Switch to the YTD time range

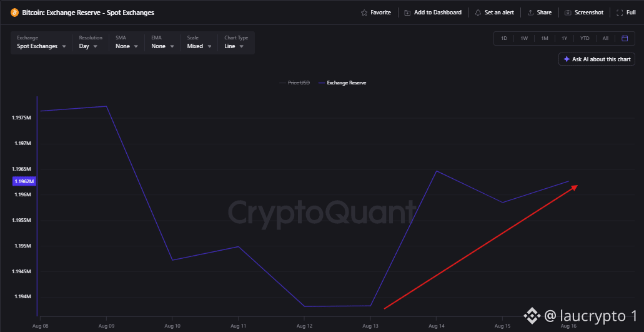[585, 38]
